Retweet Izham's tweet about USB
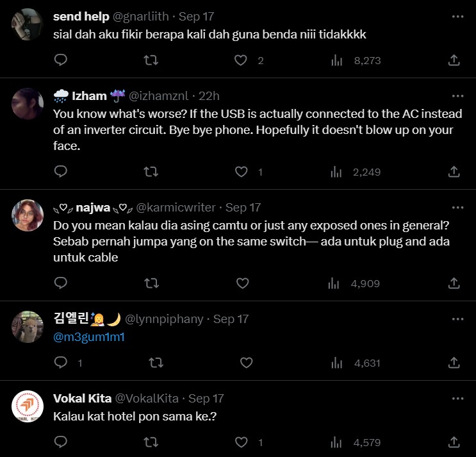The width and height of the screenshot is (476, 457). (x=151, y=172)
